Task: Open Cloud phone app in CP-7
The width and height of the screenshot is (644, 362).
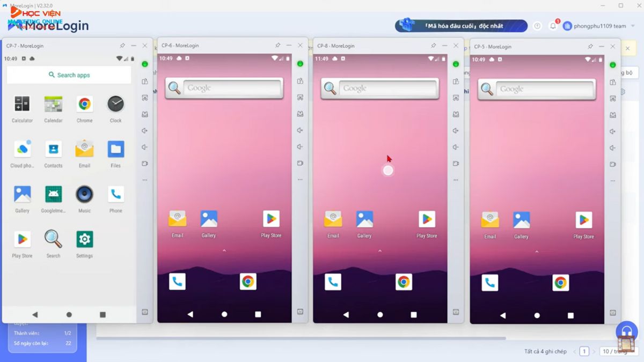Action: (22, 149)
